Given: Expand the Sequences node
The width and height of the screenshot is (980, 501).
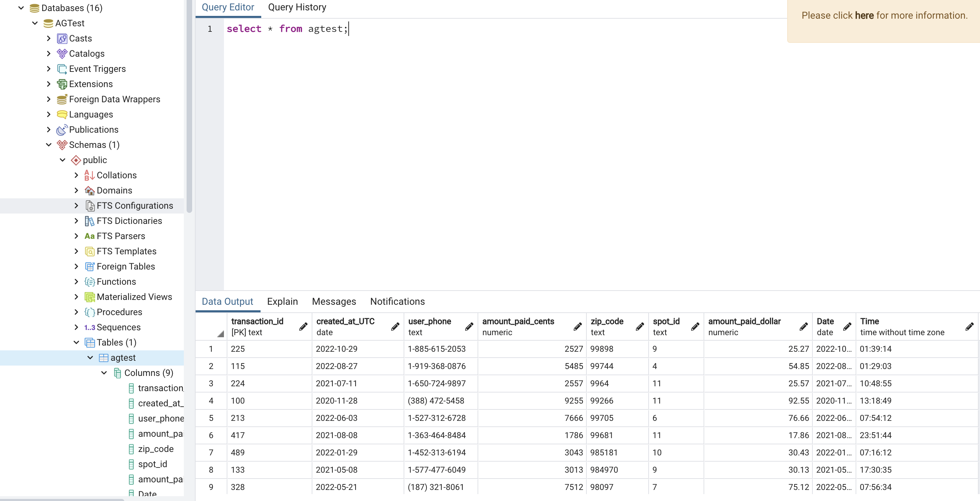Looking at the screenshot, I should coord(76,328).
